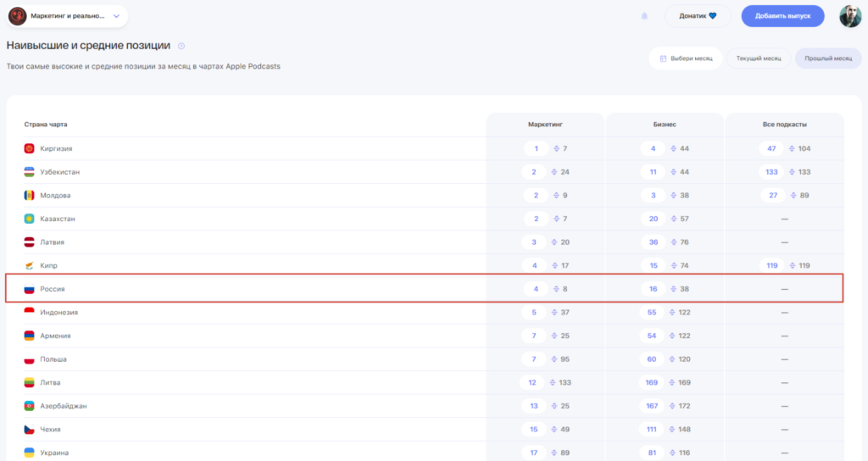Click the Киргизия flag icon

point(30,148)
